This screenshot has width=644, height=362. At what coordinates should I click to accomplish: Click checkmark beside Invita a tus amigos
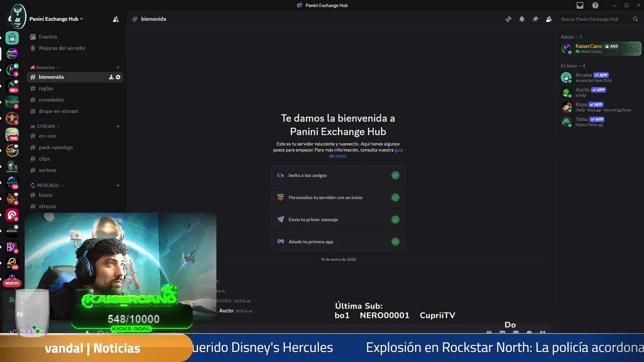point(395,175)
